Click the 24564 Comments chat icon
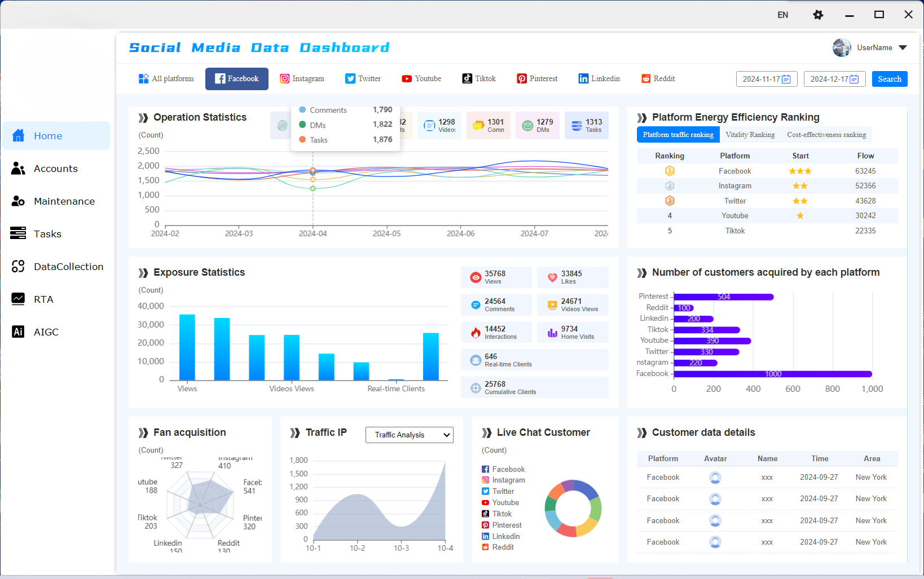 pos(476,305)
